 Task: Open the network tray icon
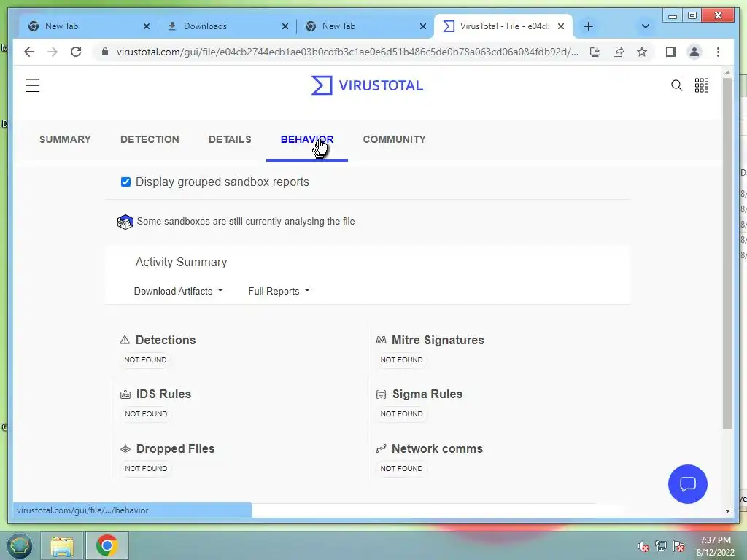click(661, 546)
